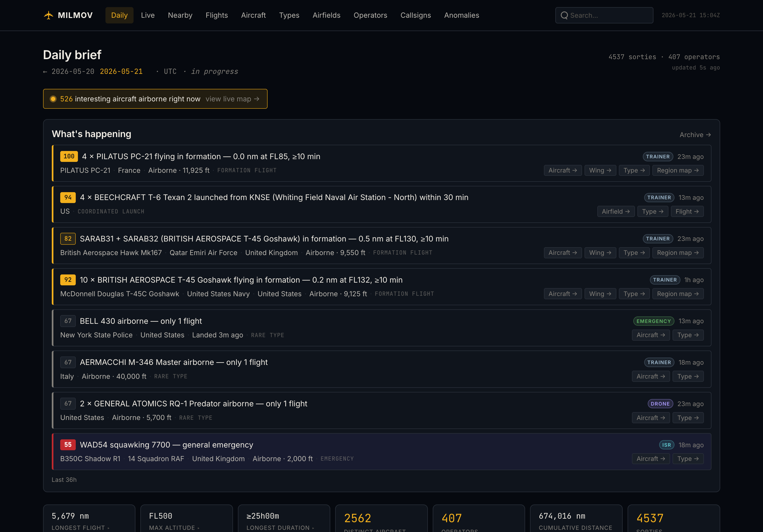Click red score badge 55 on WAD54 row
The image size is (763, 532).
tap(68, 445)
